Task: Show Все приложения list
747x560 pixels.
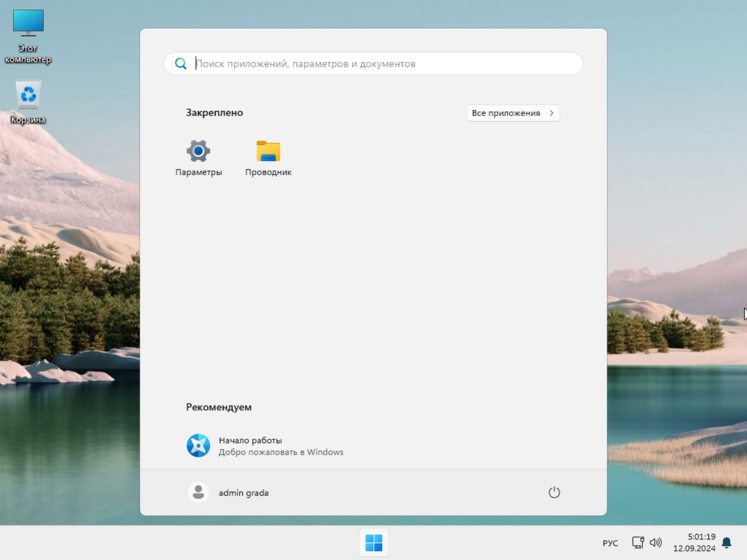Action: pyautogui.click(x=513, y=113)
